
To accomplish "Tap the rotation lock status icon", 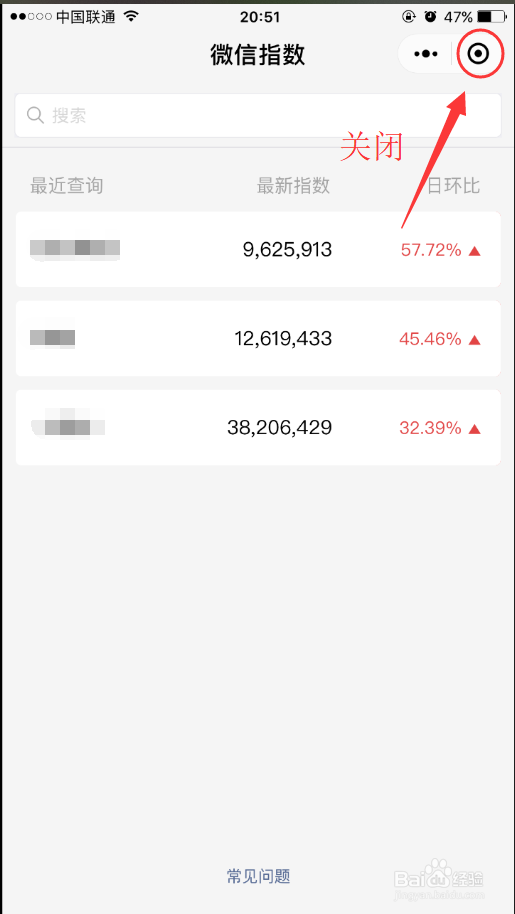I will pyautogui.click(x=409, y=16).
